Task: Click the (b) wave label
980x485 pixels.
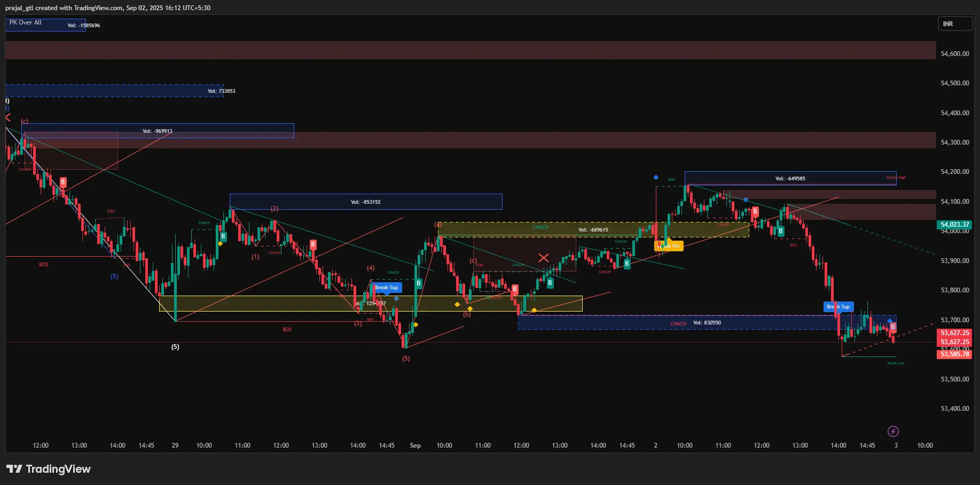Action: (467, 314)
